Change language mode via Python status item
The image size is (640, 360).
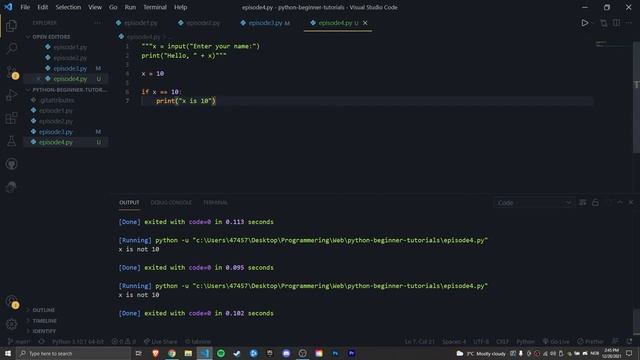[x=525, y=342]
